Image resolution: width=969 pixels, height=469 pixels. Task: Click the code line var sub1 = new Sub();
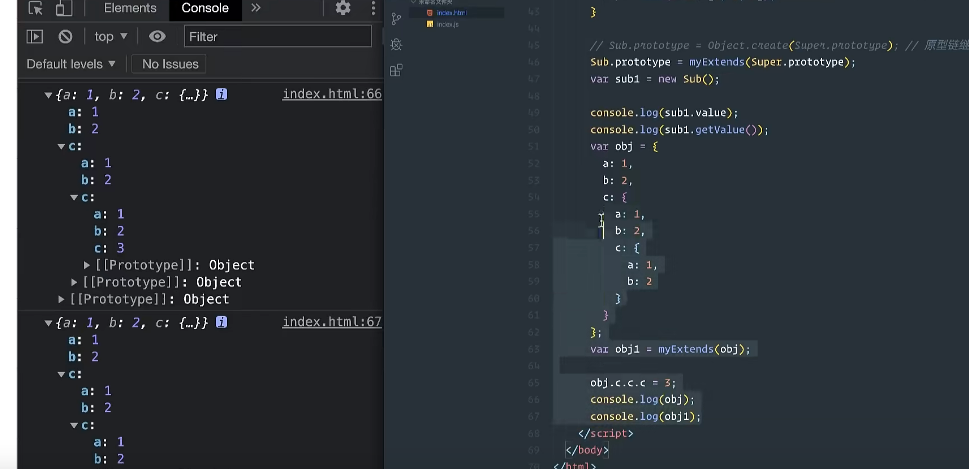pos(655,79)
